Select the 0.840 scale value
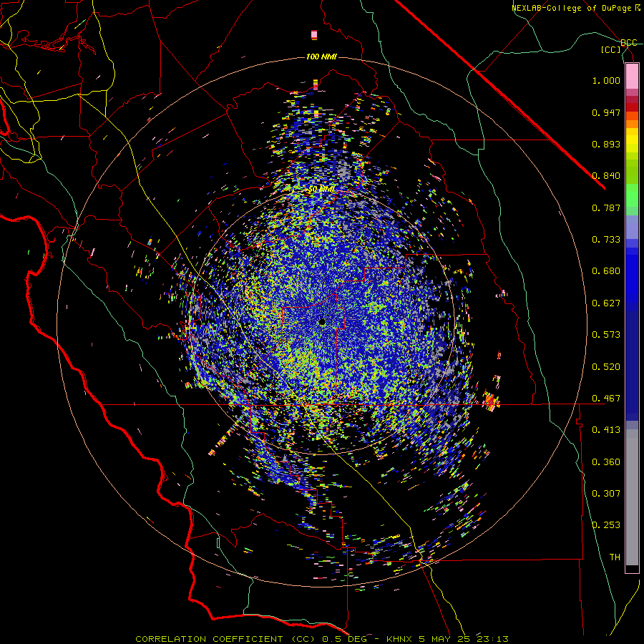The image size is (644, 644). click(606, 176)
